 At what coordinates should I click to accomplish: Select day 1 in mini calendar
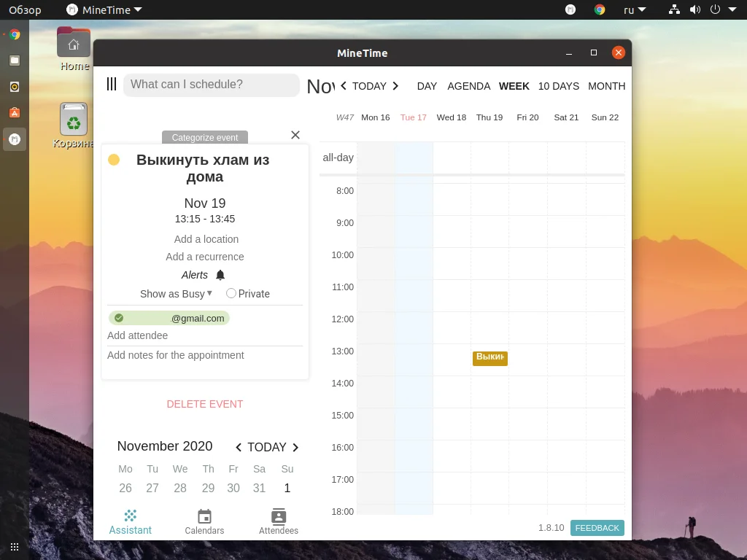[x=287, y=488]
